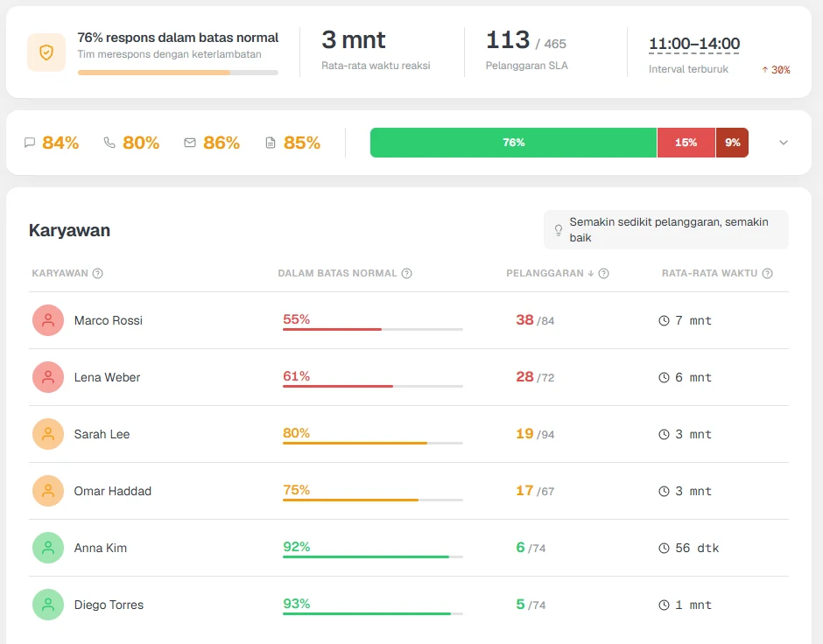Open help icon next to Karyawan column
The height and width of the screenshot is (644, 823).
pyautogui.click(x=98, y=273)
